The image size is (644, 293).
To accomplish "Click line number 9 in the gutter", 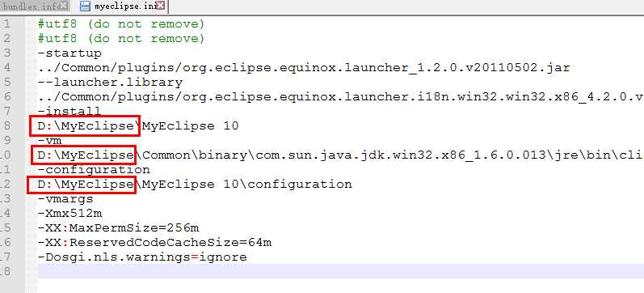I will click(7, 140).
